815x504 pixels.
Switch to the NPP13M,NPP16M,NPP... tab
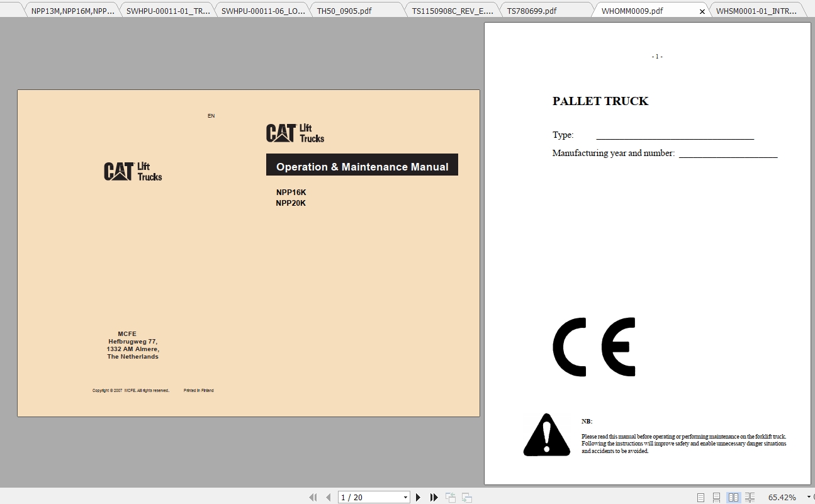(73, 11)
